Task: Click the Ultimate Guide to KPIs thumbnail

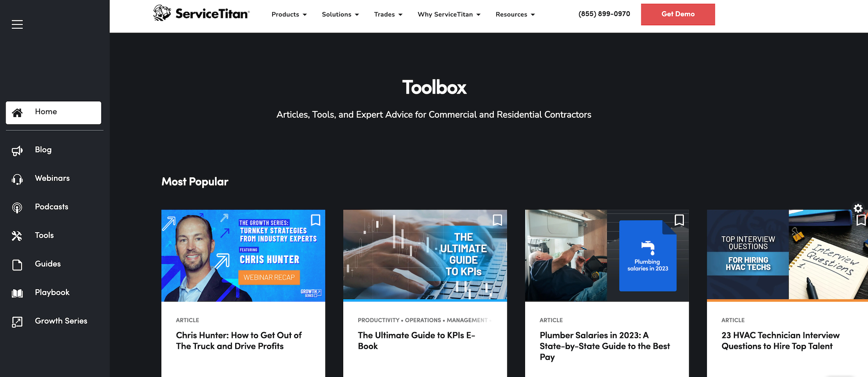Action: (425, 256)
